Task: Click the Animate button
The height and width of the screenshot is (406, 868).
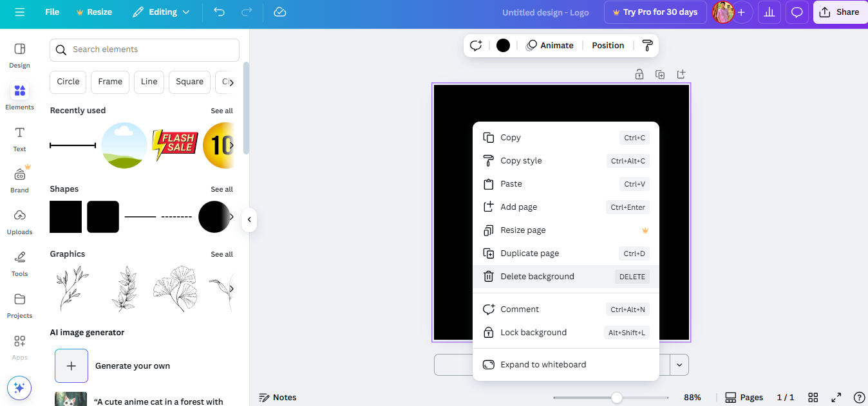Action: click(549, 45)
